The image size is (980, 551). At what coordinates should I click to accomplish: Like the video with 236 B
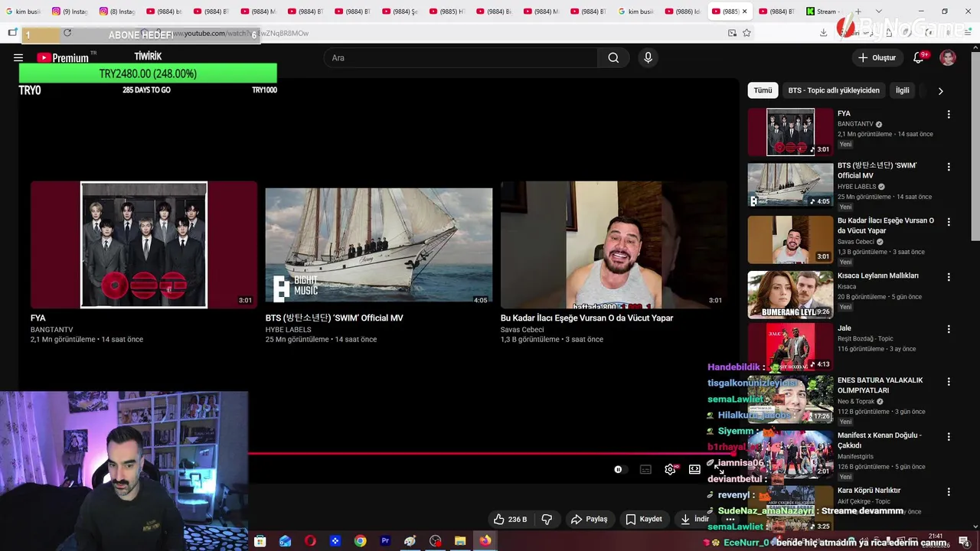coord(511,519)
